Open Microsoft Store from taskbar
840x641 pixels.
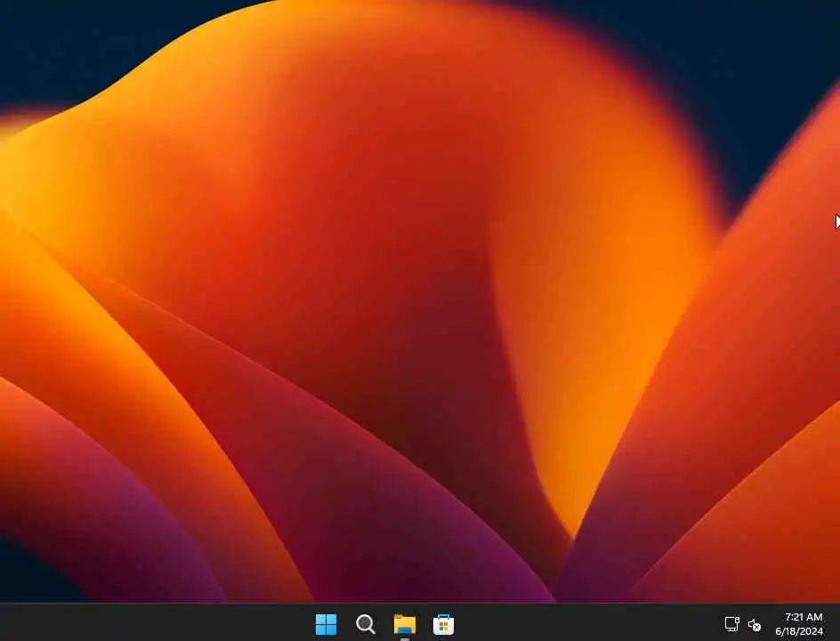click(443, 624)
